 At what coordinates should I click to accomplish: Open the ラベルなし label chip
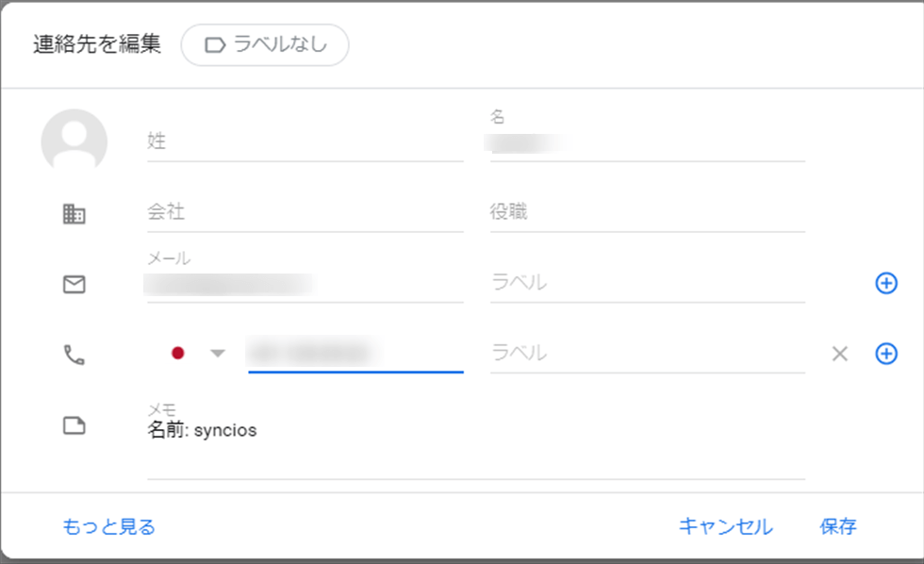coord(265,45)
